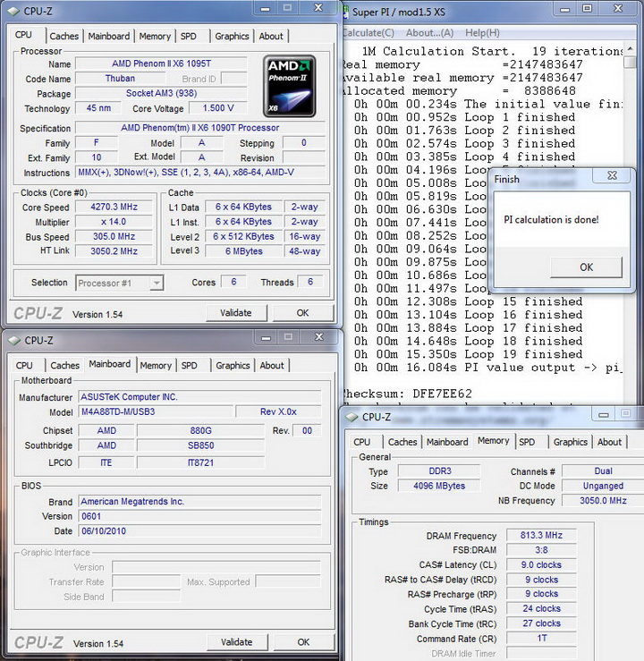Minimize the Memory CPU-Z window
Image resolution: width=644 pixels, height=661 pixels.
[x=604, y=414]
